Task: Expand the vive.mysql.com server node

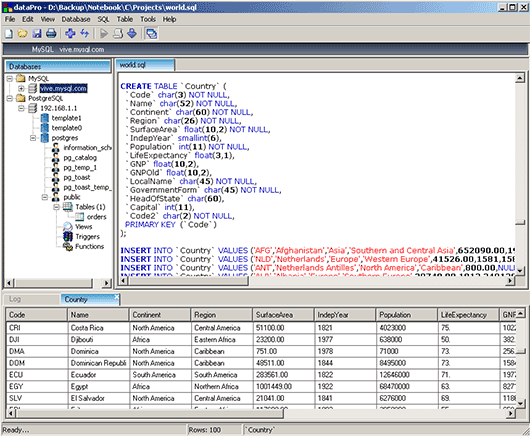Action: (x=21, y=89)
